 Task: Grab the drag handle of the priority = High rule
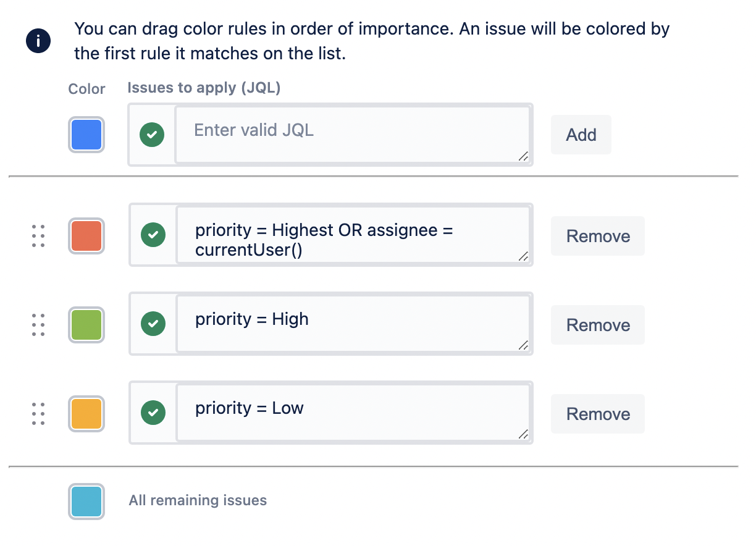coord(38,325)
